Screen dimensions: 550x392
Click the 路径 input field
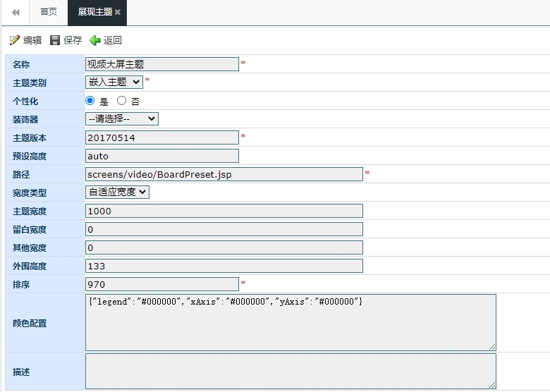point(224,174)
